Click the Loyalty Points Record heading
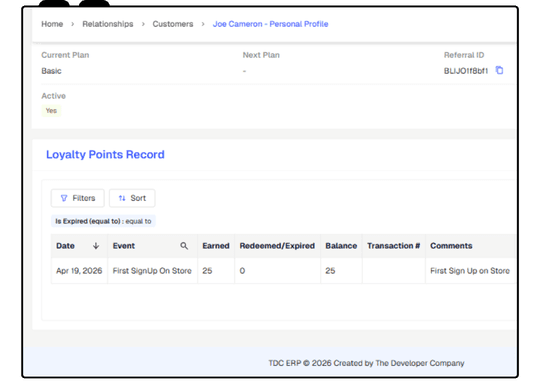The width and height of the screenshot is (540, 384). (105, 154)
